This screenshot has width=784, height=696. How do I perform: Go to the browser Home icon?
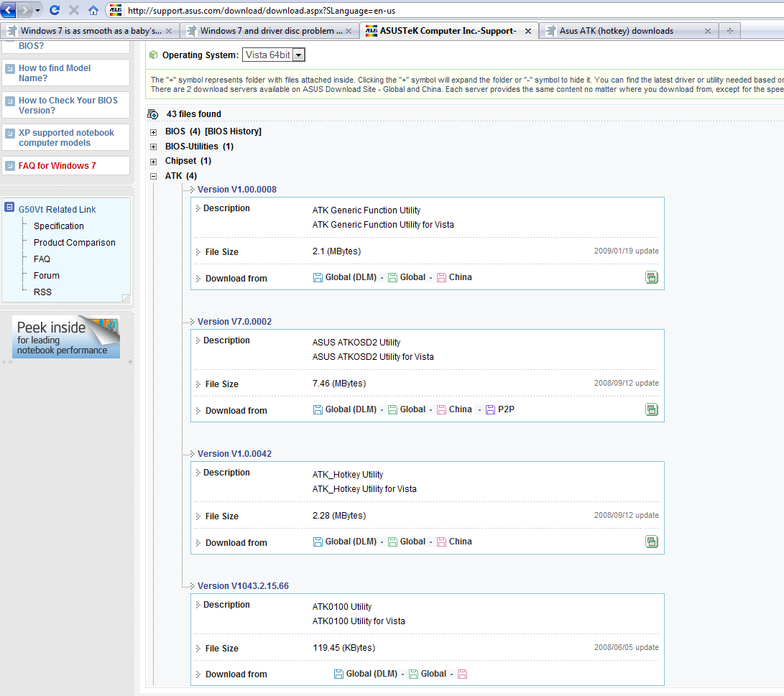pyautogui.click(x=93, y=10)
